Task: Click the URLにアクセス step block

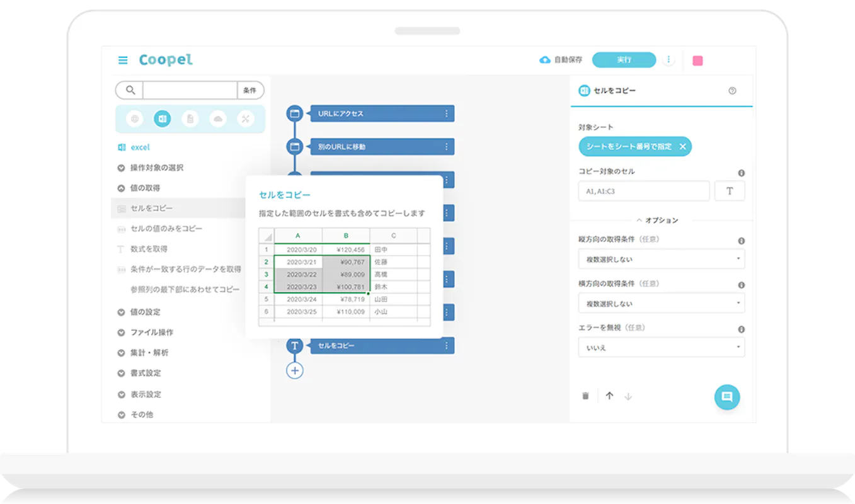Action: 382,113
